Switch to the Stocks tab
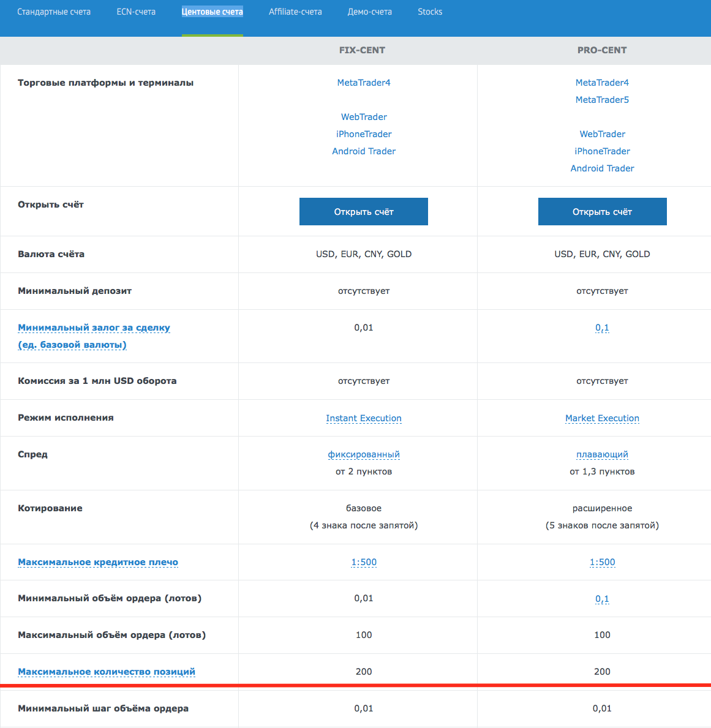711x728 pixels. [430, 12]
